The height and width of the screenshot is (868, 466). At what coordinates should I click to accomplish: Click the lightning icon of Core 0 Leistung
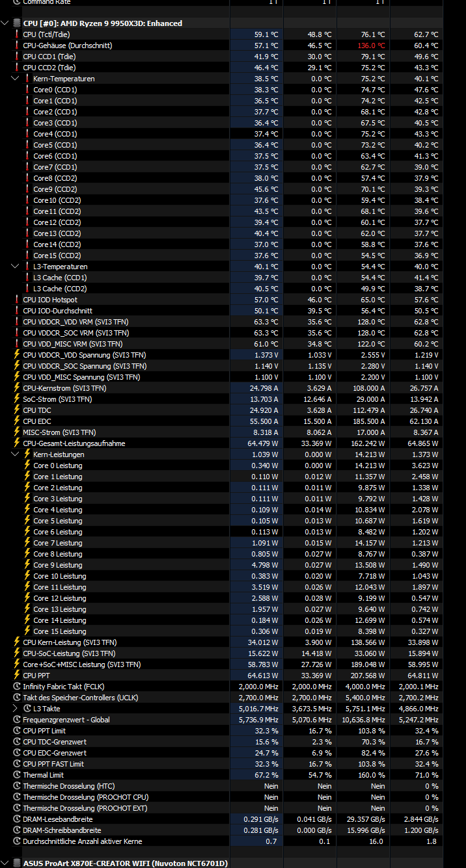pos(27,466)
